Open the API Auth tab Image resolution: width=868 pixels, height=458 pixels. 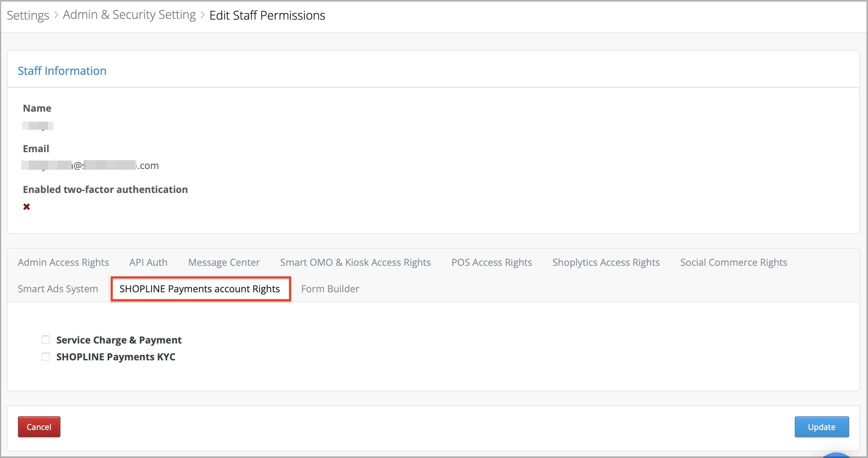point(148,262)
